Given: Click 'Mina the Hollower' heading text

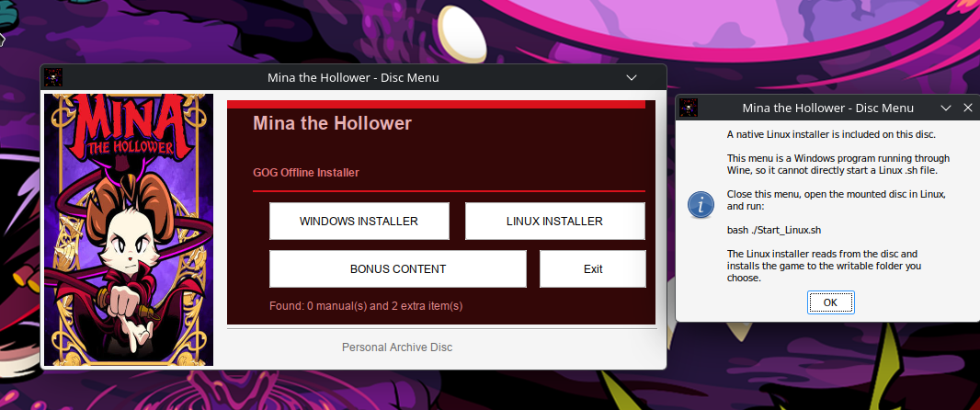Looking at the screenshot, I should click(x=332, y=123).
